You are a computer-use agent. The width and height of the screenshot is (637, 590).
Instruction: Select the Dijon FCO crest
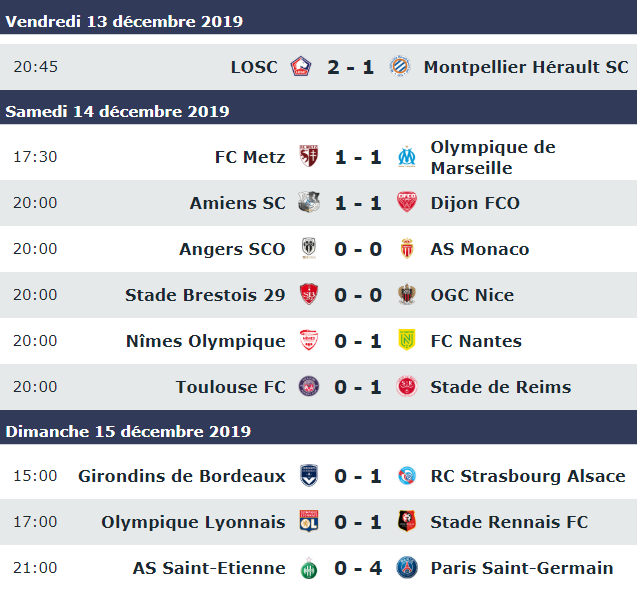(407, 202)
